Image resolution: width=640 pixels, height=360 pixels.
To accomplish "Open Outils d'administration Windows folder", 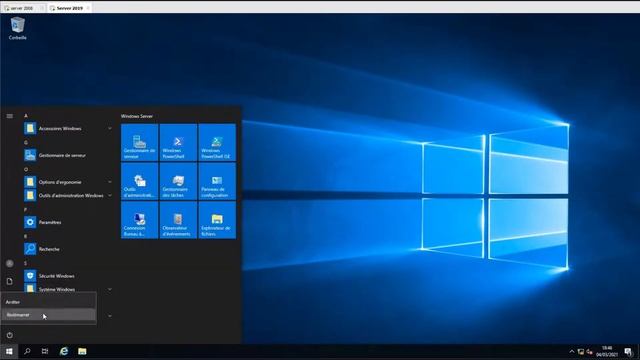I will (68, 196).
